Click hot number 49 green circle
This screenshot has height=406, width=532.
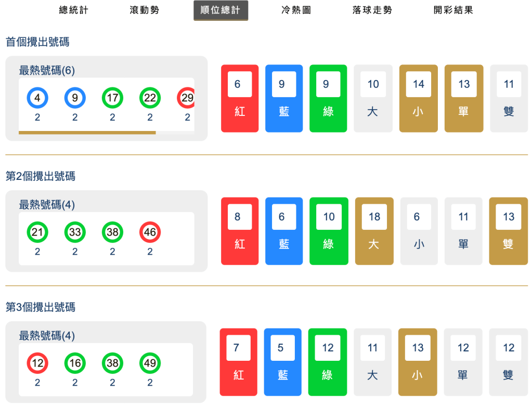[x=149, y=363]
